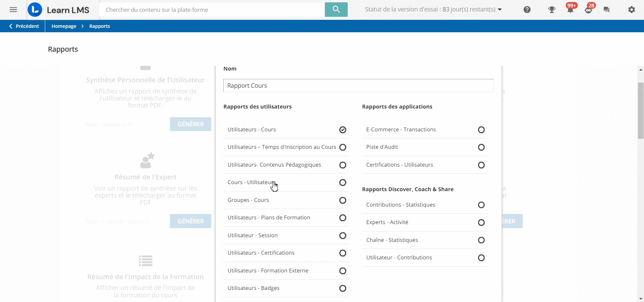
Task: Click the Rapports breadcrumb item
Action: coord(99,26)
